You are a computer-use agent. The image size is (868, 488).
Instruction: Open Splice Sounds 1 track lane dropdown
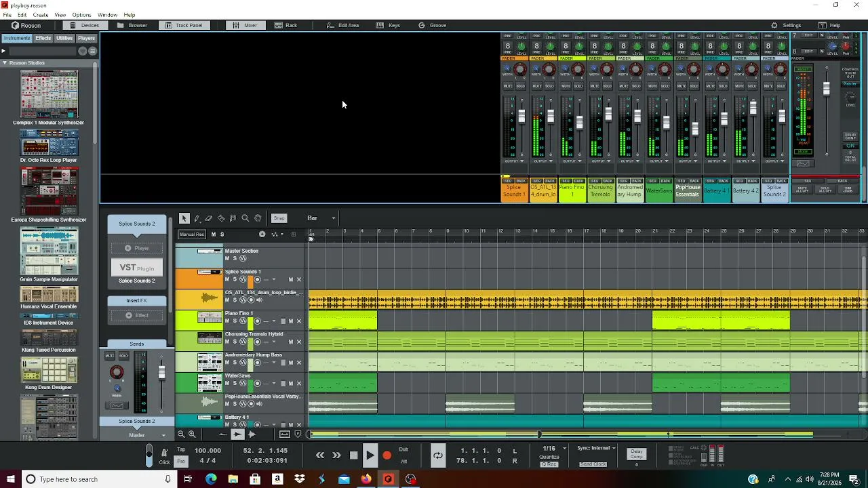coord(274,279)
